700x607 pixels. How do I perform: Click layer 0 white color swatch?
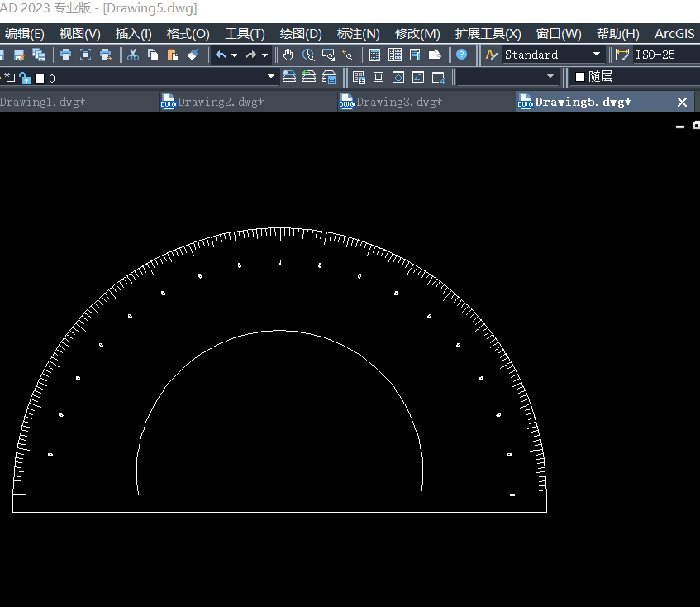tap(40, 79)
